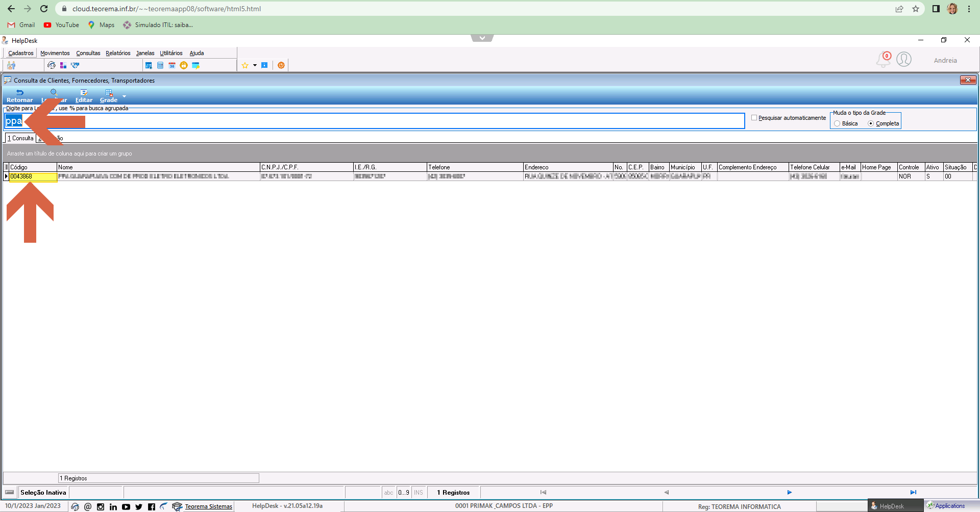980x512 pixels.
Task: Open the window-with-key toolbar icon
Action: coord(195,65)
